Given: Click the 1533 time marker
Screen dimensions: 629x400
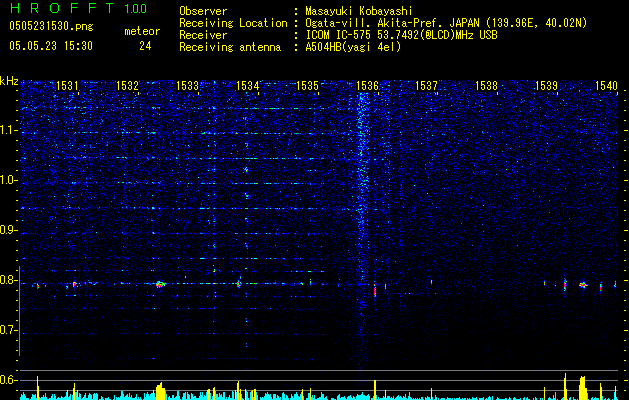Looking at the screenshot, I should pyautogui.click(x=187, y=85).
